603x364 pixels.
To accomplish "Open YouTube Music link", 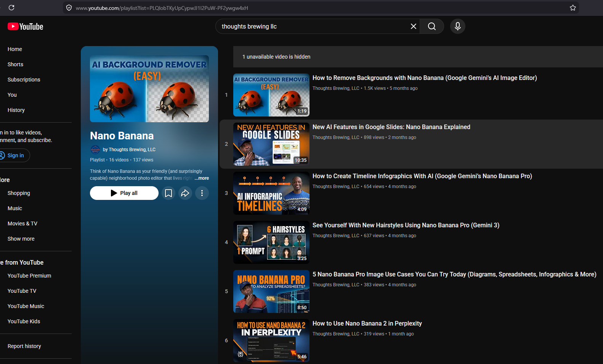I will tap(26, 306).
